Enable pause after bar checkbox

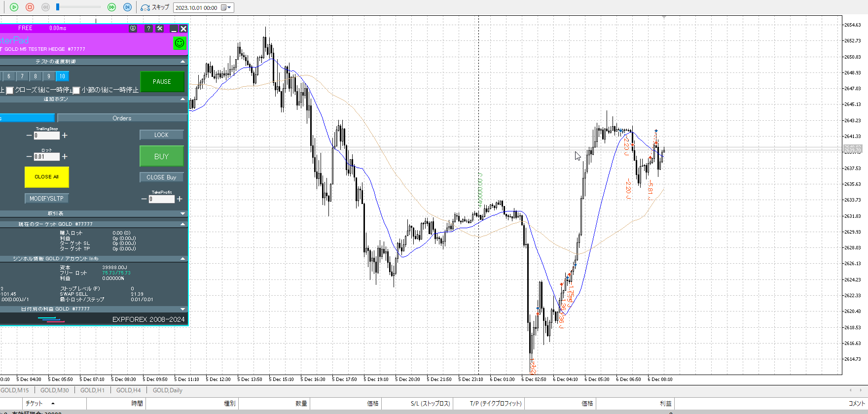tap(76, 90)
